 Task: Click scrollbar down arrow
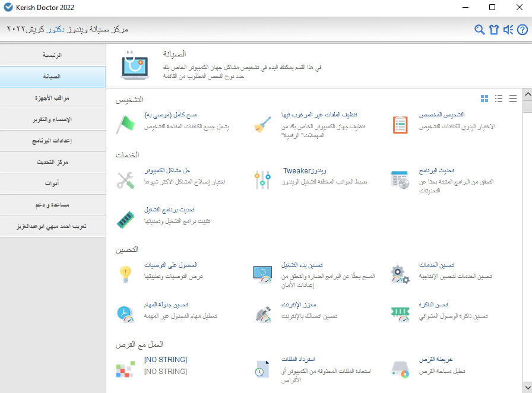[528, 387]
